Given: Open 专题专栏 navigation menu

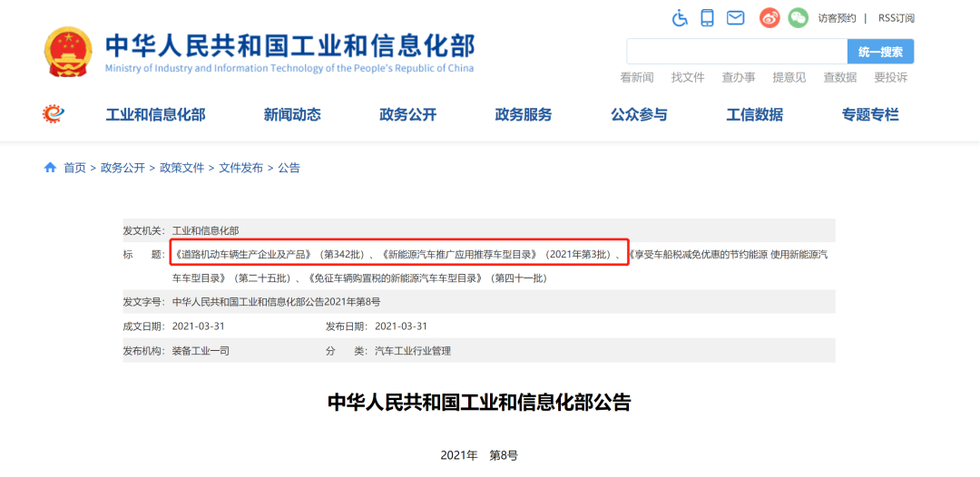Looking at the screenshot, I should click(x=870, y=115).
